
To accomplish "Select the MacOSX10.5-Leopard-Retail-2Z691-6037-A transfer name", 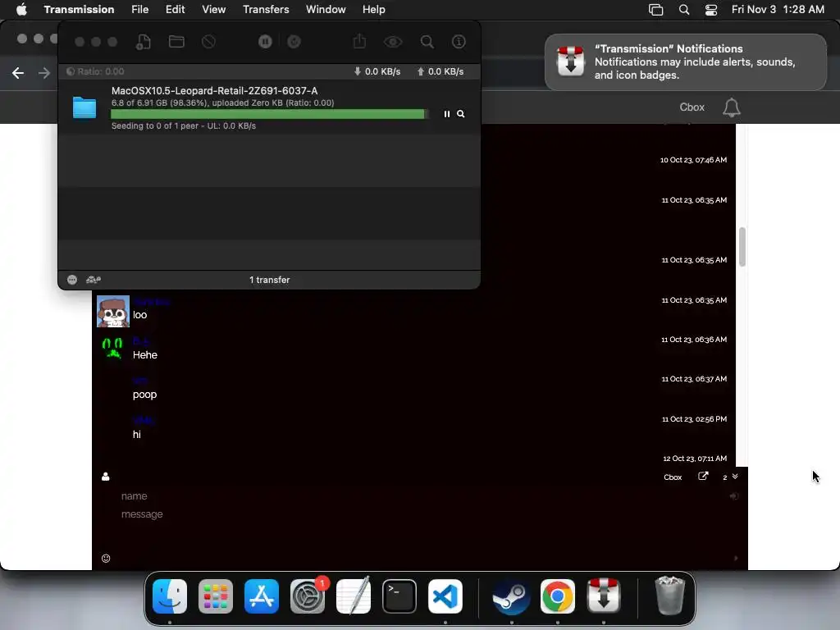I will 214,90.
